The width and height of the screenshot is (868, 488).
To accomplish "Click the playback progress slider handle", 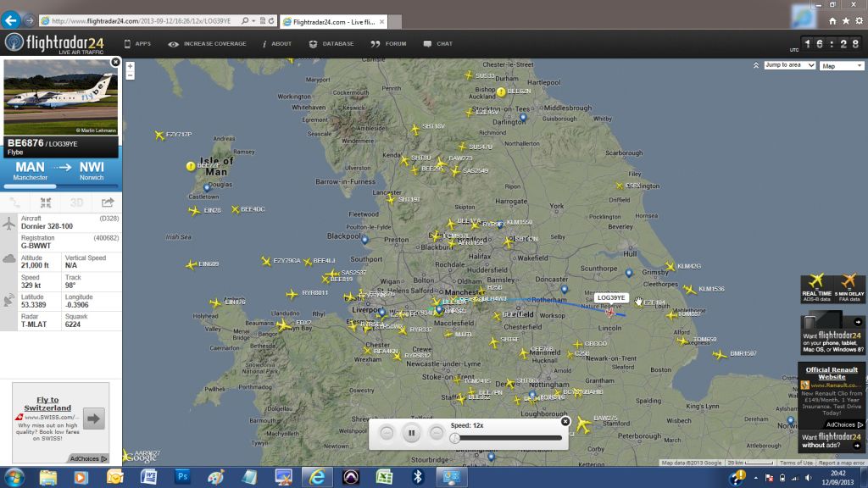I will point(454,438).
